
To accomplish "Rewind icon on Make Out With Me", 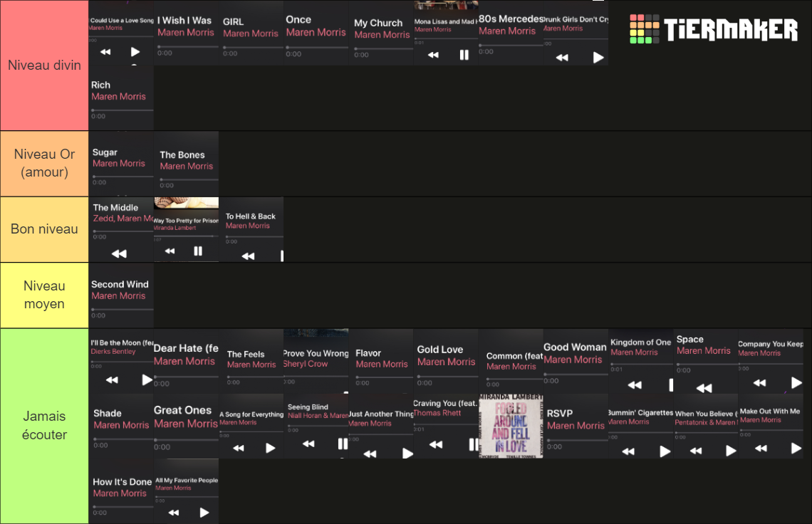I will (x=761, y=449).
